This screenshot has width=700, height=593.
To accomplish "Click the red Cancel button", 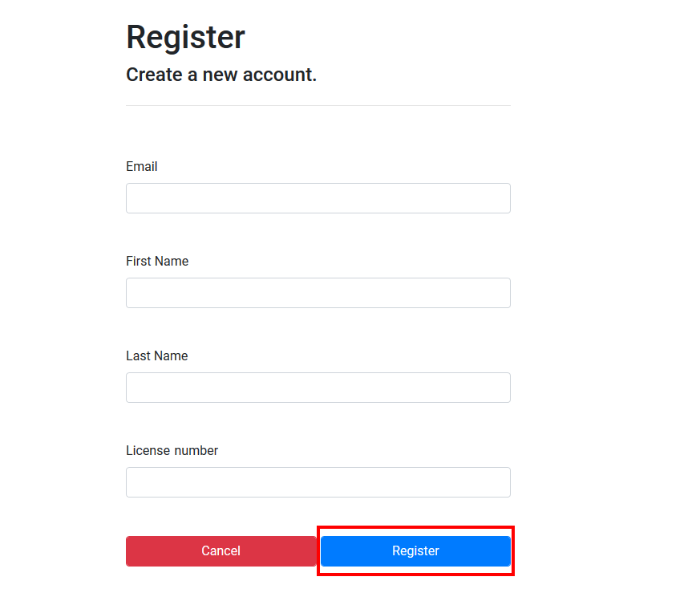I will pos(221,551).
